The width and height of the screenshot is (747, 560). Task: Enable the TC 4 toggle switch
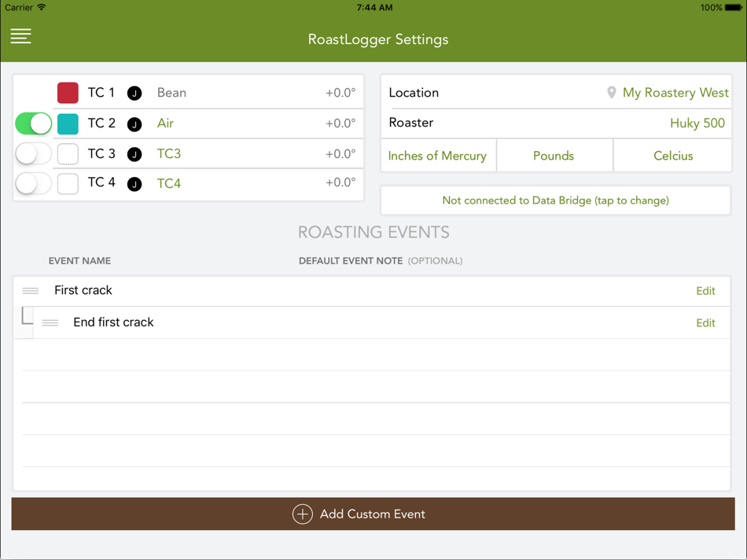tap(33, 183)
